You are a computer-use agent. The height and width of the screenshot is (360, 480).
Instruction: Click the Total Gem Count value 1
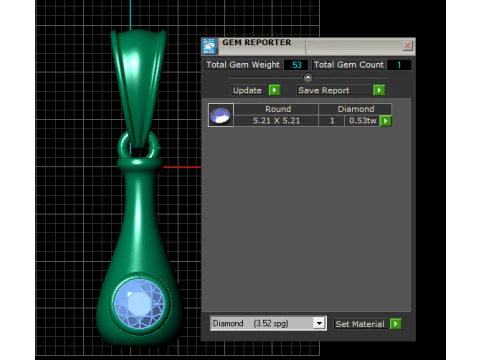pos(399,65)
